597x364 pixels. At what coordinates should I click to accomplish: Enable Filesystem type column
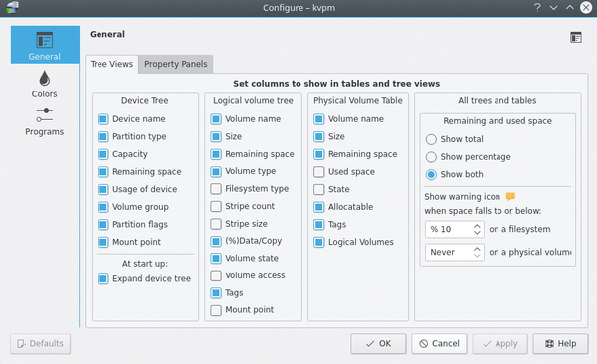(x=216, y=189)
